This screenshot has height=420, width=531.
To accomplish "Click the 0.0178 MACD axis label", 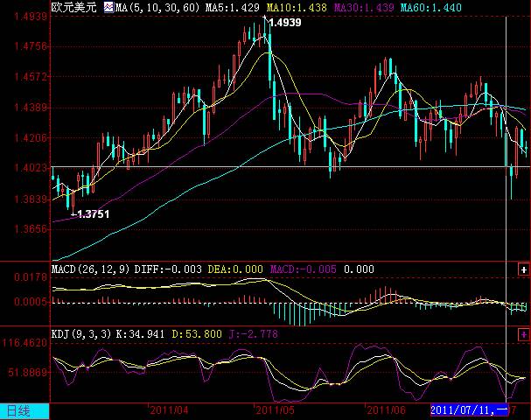I will click(31, 277).
